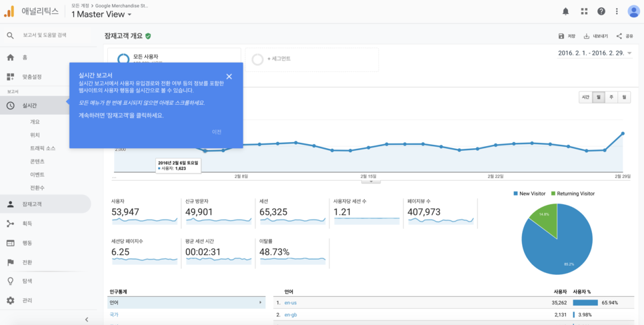Click the 평균 세션 시간 00:02:31 metric
The height and width of the screenshot is (325, 644).
point(219,252)
